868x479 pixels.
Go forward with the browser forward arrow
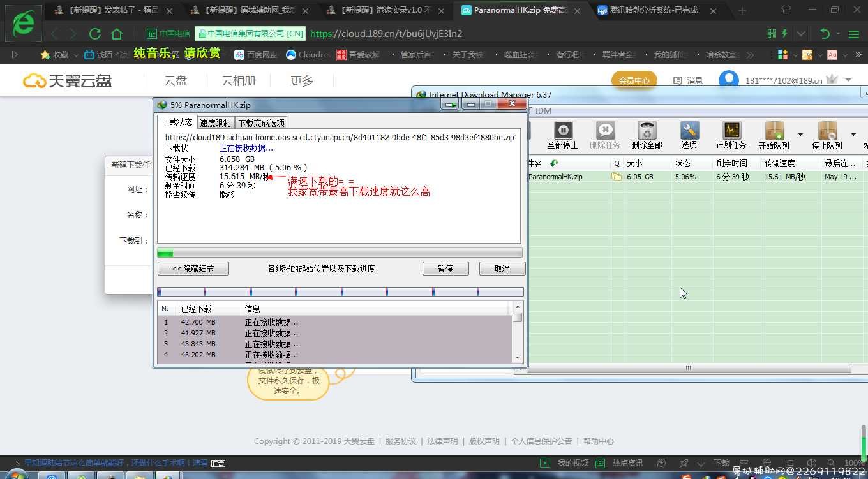pos(73,34)
